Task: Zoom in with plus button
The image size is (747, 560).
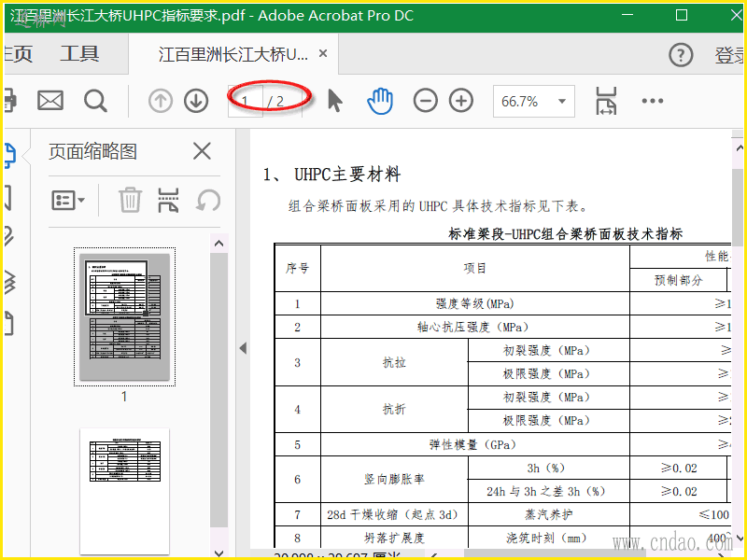Action: pos(461,101)
